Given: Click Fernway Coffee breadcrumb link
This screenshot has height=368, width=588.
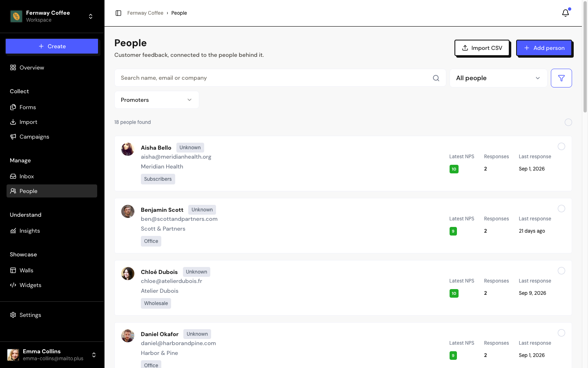Looking at the screenshot, I should pyautogui.click(x=145, y=13).
